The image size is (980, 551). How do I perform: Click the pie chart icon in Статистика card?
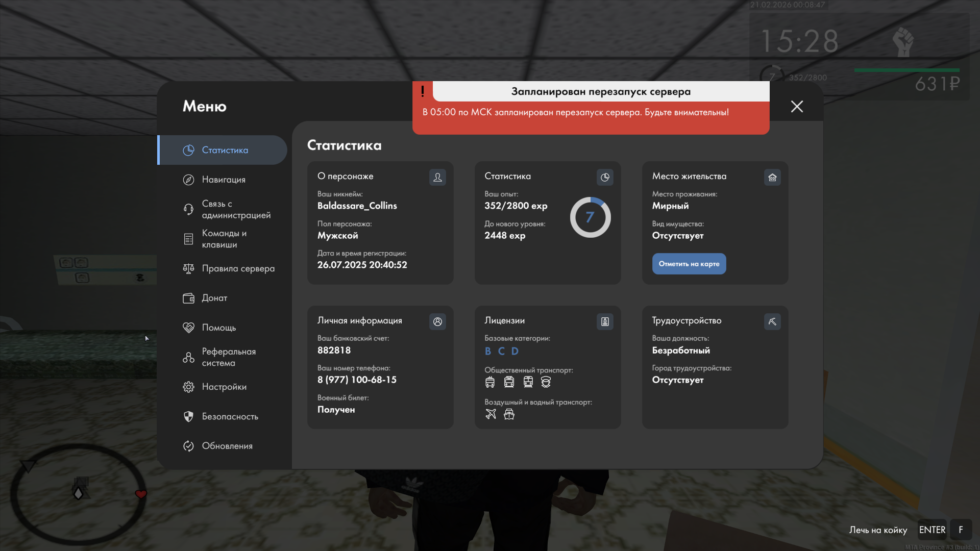coord(605,177)
